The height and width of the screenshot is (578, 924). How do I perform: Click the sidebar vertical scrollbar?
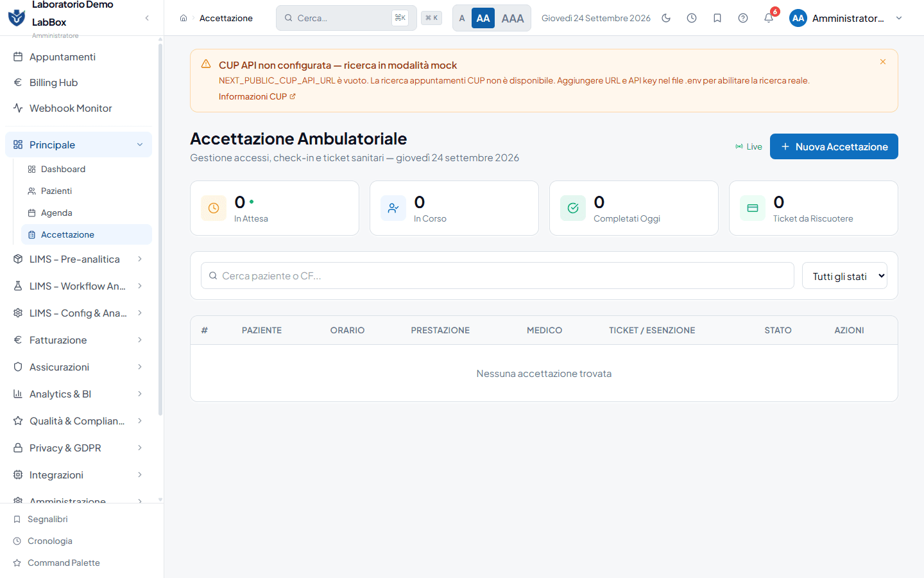(160, 228)
